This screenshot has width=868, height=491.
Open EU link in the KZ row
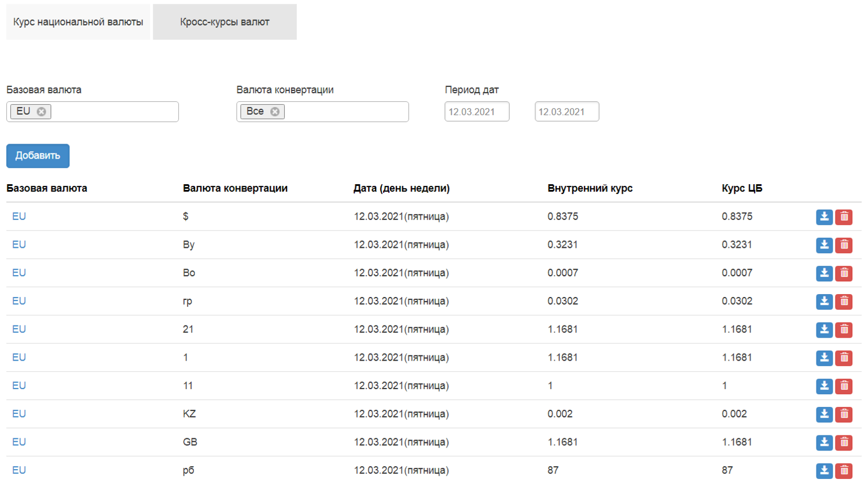(19, 414)
